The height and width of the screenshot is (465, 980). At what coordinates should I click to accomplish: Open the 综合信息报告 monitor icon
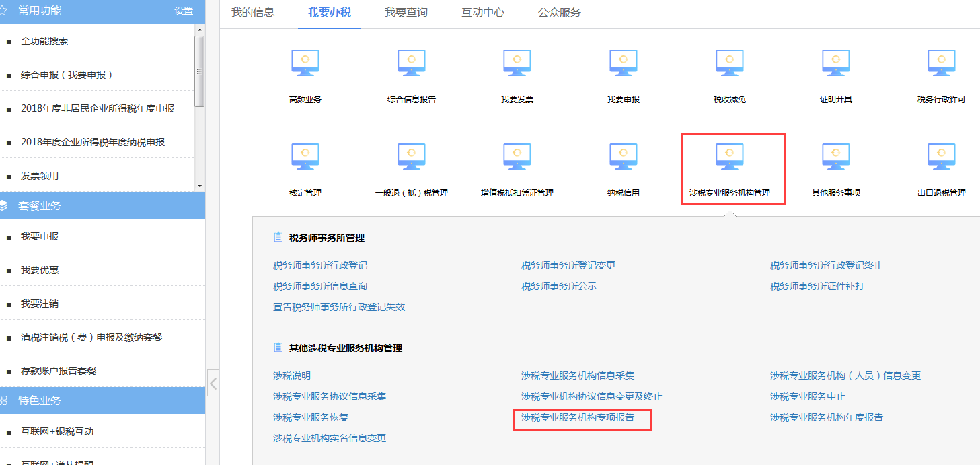pyautogui.click(x=412, y=63)
